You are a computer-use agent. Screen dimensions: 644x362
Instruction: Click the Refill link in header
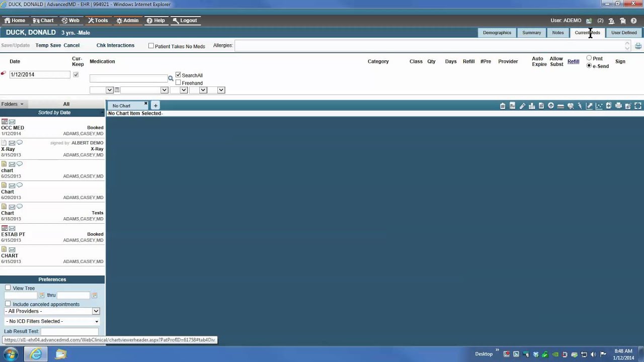573,61
